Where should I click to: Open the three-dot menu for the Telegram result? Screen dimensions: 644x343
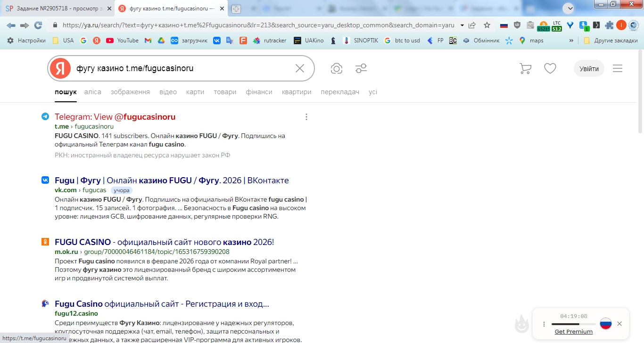tap(306, 117)
